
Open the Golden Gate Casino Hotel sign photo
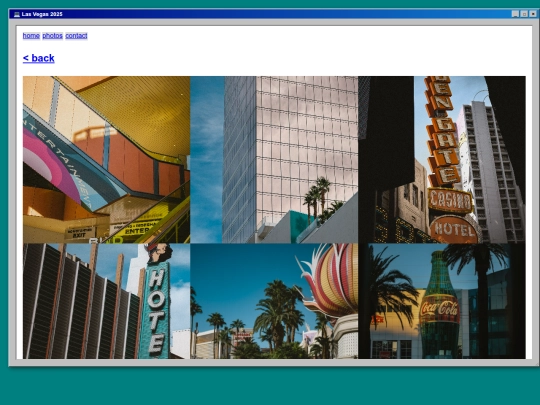tap(442, 159)
